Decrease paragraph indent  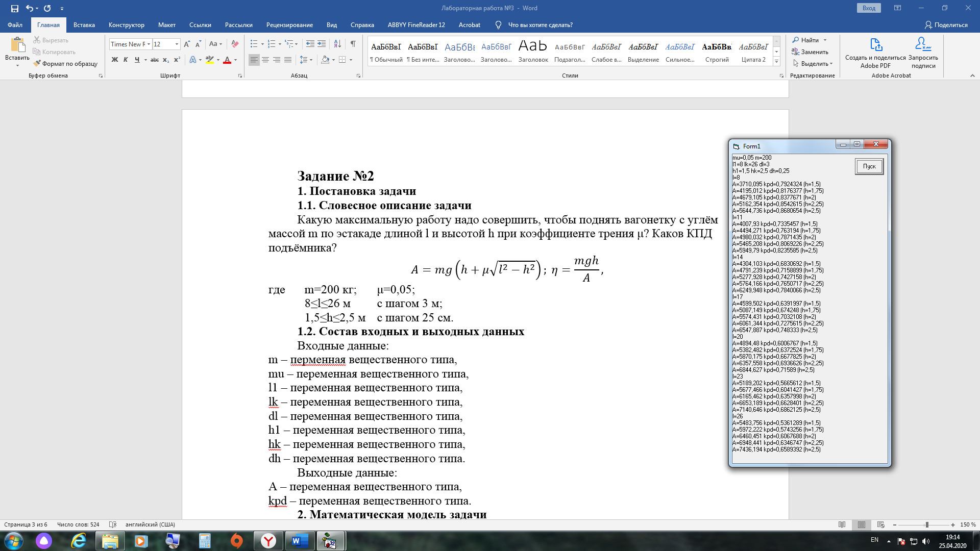point(310,44)
